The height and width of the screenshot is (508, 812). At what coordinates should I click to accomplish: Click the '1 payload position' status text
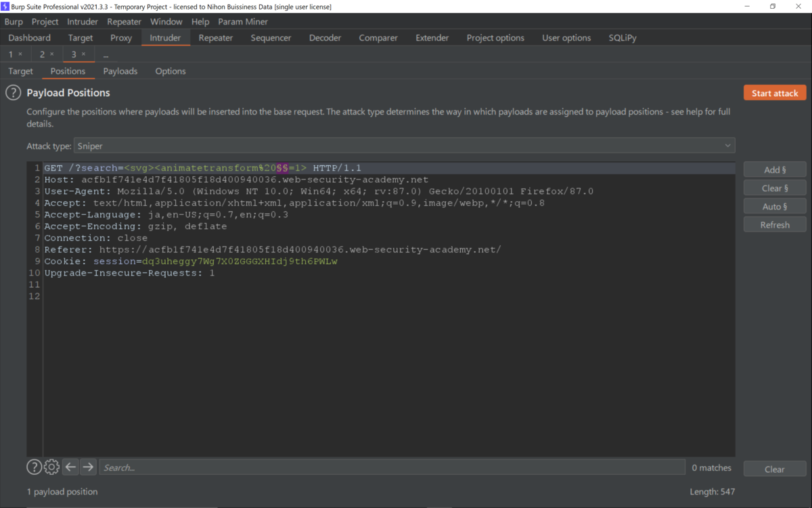click(62, 492)
